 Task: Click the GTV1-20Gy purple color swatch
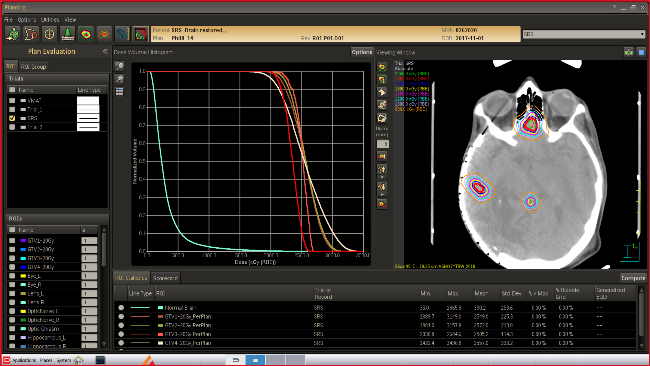pos(23,240)
